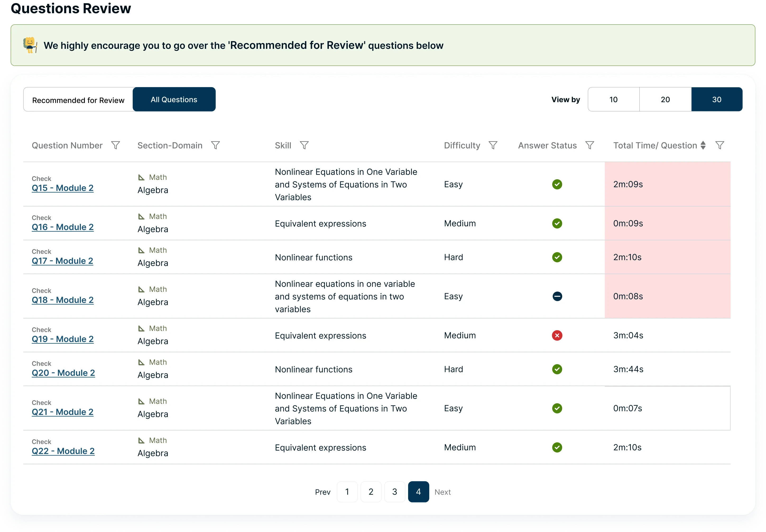
Task: Switch to Recommended for Review view
Action: [x=78, y=100]
